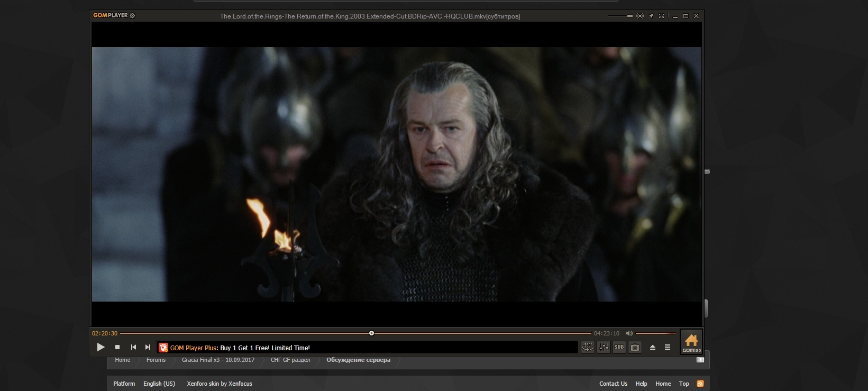
Task: Open the 360° video mode
Action: click(588, 347)
